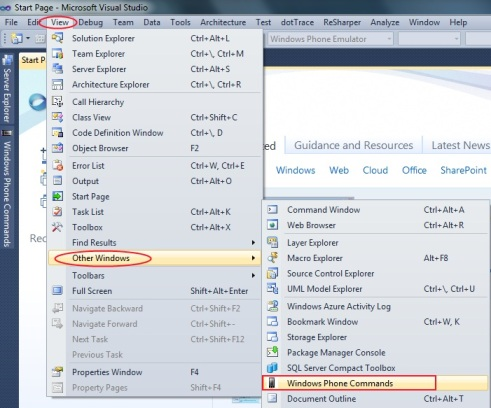491x408 pixels.
Task: Click the Ctrl+Alt+A shortcut text
Action: pos(444,210)
